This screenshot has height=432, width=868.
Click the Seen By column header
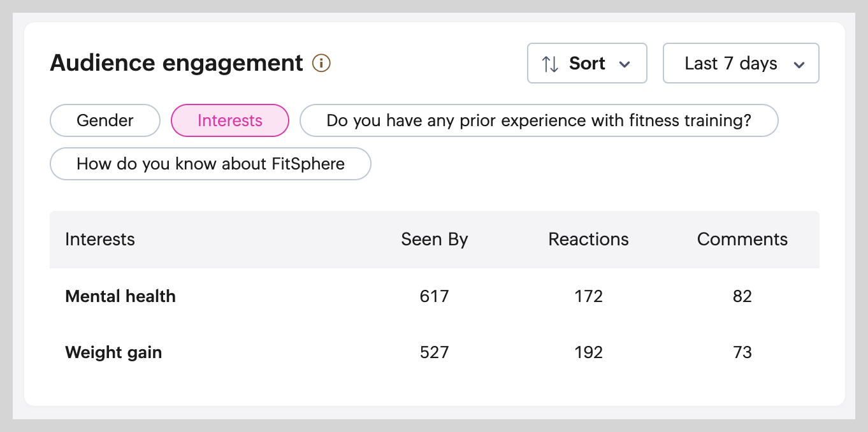click(x=435, y=240)
